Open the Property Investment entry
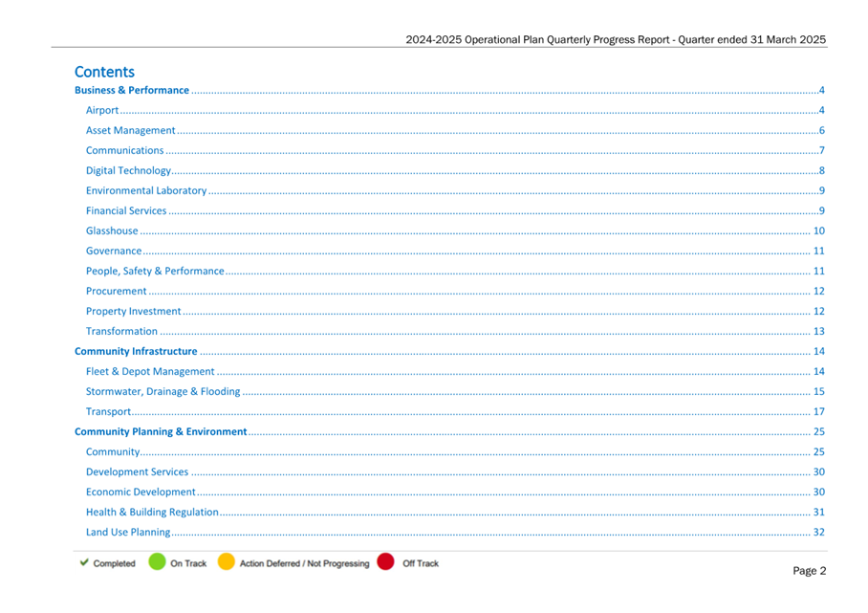 coord(455,311)
